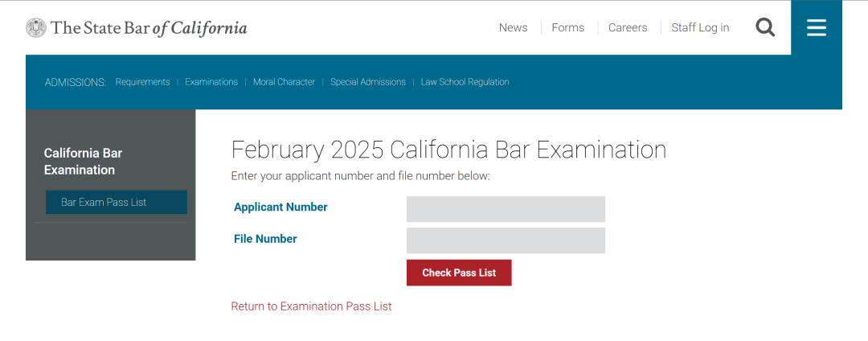Image resolution: width=868 pixels, height=341 pixels.
Task: Click the Check Pass List button
Action: [x=459, y=273]
